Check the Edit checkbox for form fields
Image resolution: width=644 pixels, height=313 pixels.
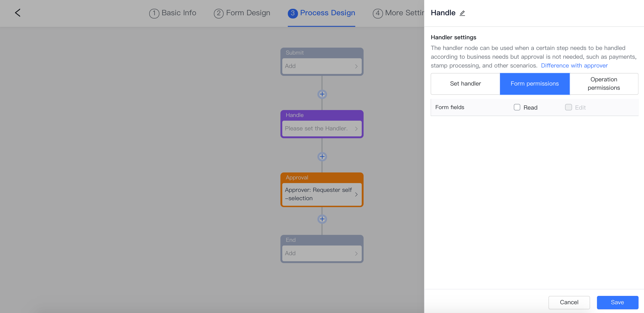[568, 107]
